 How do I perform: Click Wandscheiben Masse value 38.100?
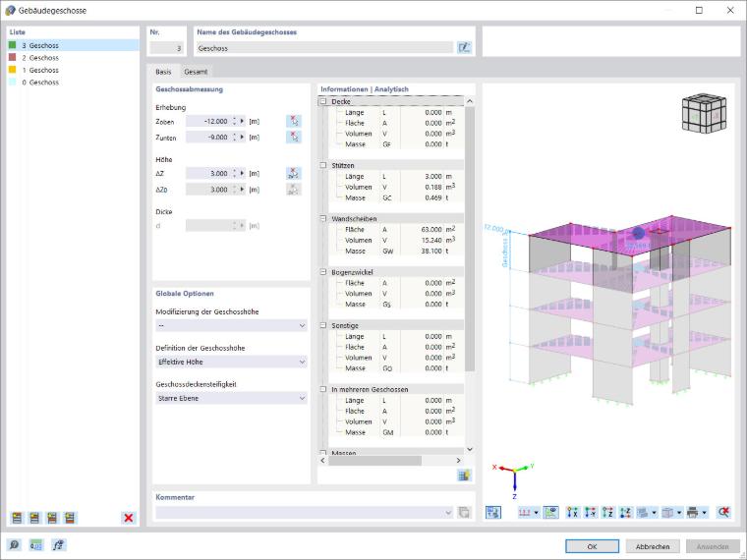coord(432,251)
